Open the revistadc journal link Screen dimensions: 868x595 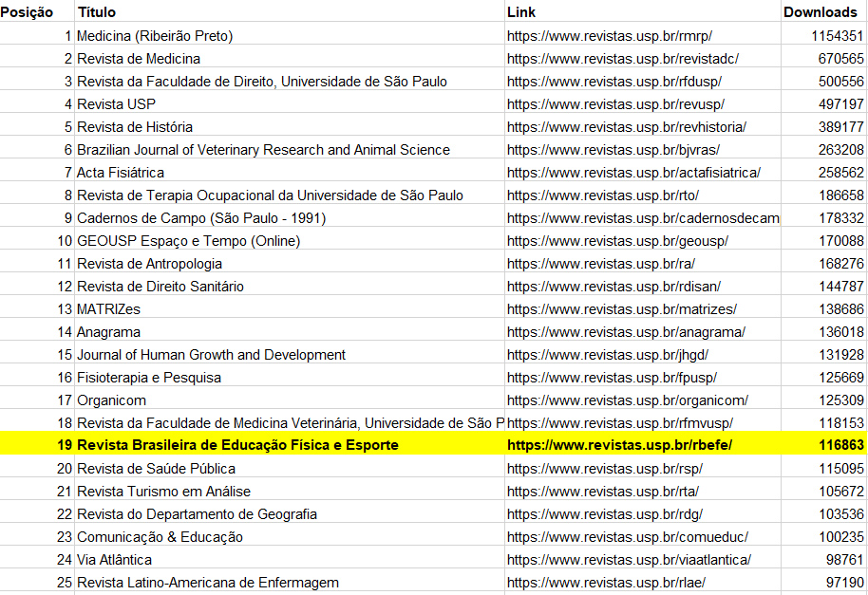click(622, 59)
